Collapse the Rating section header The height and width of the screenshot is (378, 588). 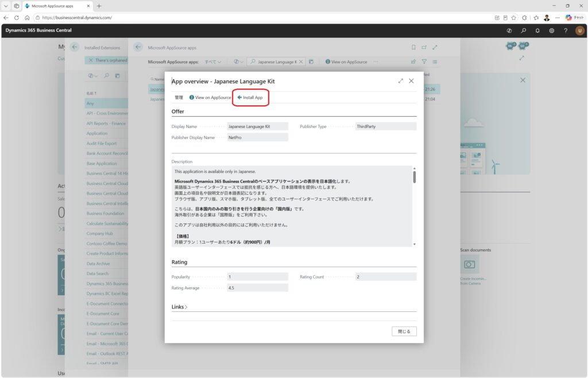179,262
